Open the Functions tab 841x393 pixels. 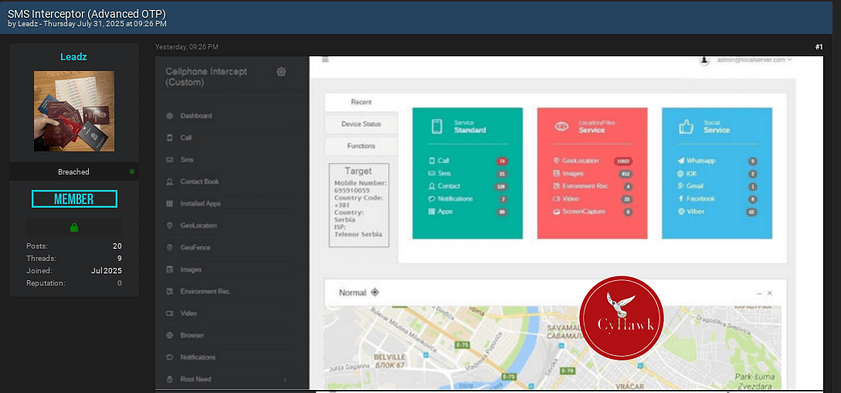coord(361,146)
